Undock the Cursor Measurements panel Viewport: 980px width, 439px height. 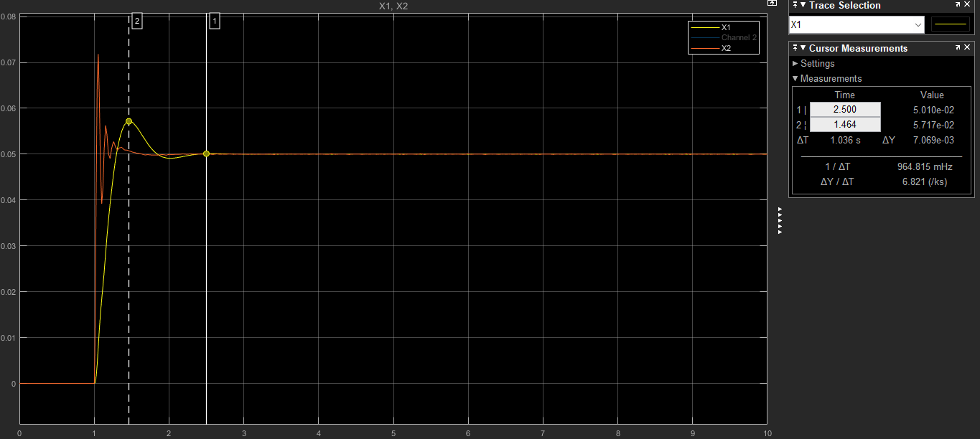958,48
